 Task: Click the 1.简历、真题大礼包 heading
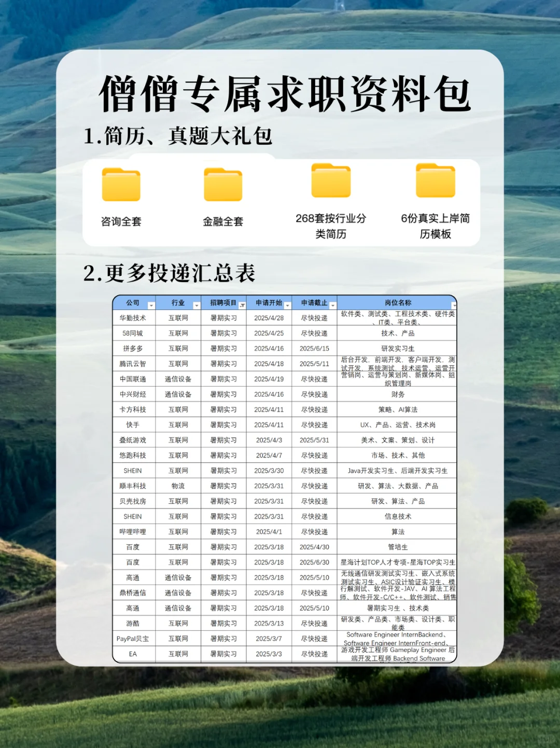tap(178, 136)
